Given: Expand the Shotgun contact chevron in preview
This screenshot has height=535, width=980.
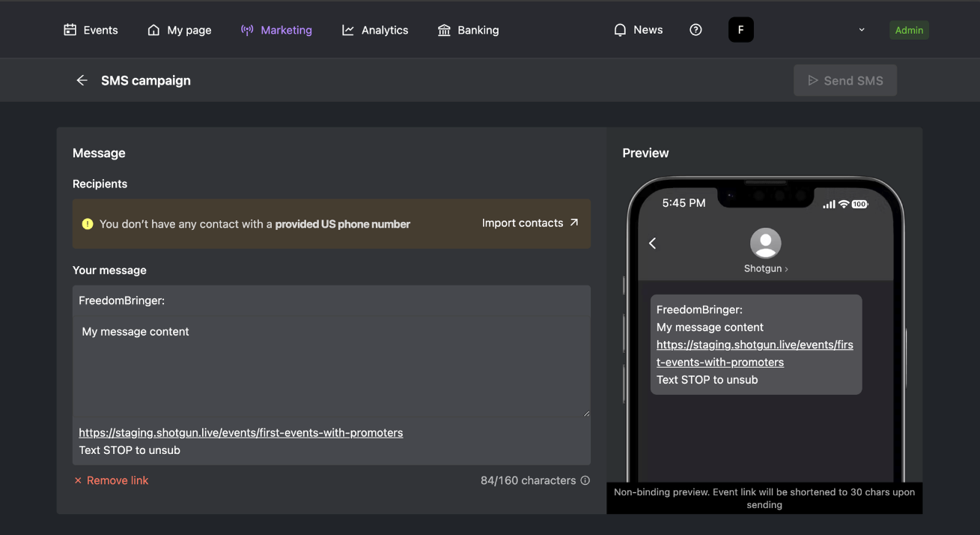Looking at the screenshot, I should [x=786, y=269].
